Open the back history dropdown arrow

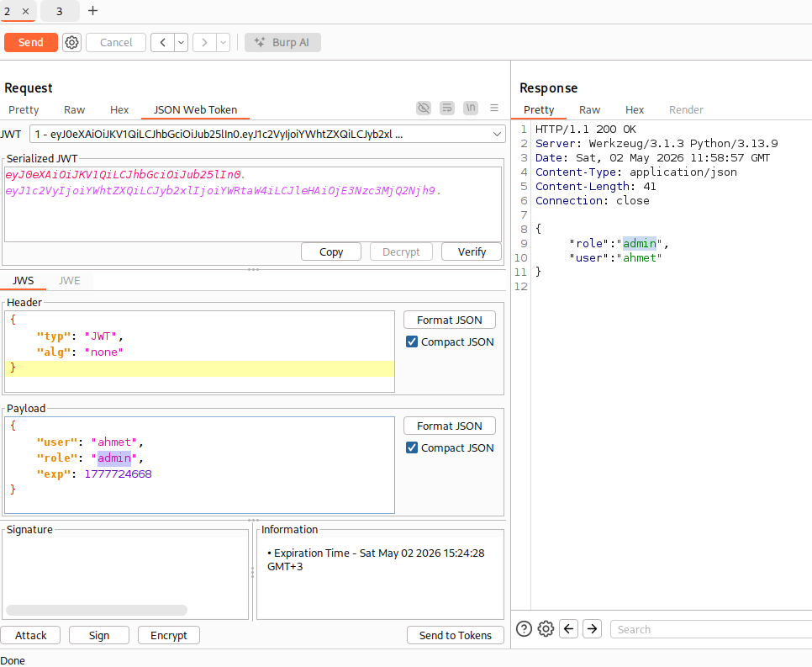click(x=182, y=43)
